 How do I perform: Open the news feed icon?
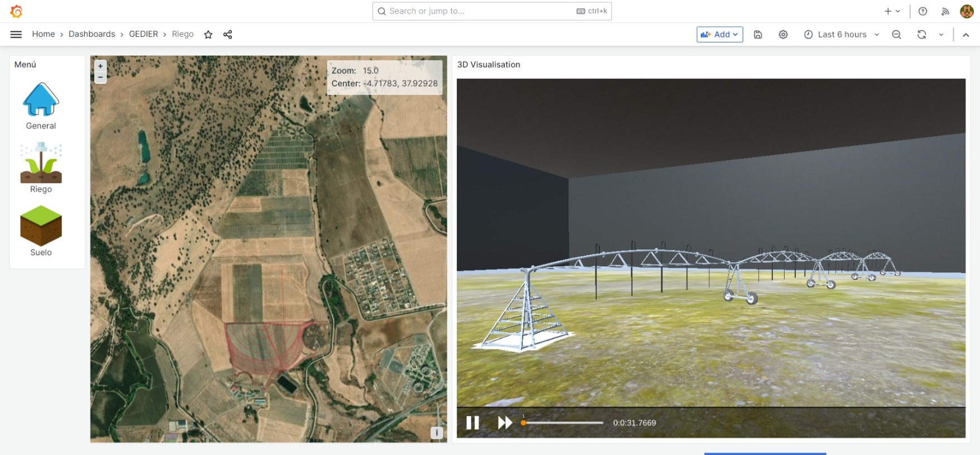point(945,11)
